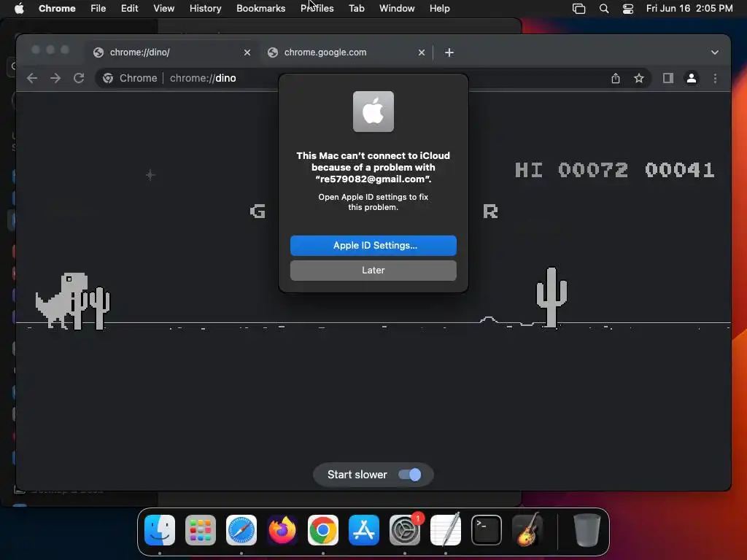747x560 pixels.
Task: Open the Apple menu in the menu bar
Action: 19,8
